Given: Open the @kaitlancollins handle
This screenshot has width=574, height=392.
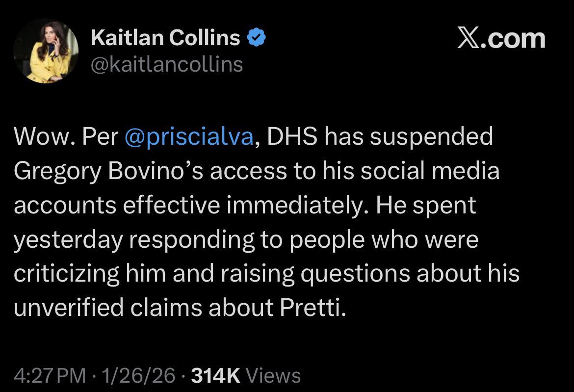Looking at the screenshot, I should click(x=167, y=64).
